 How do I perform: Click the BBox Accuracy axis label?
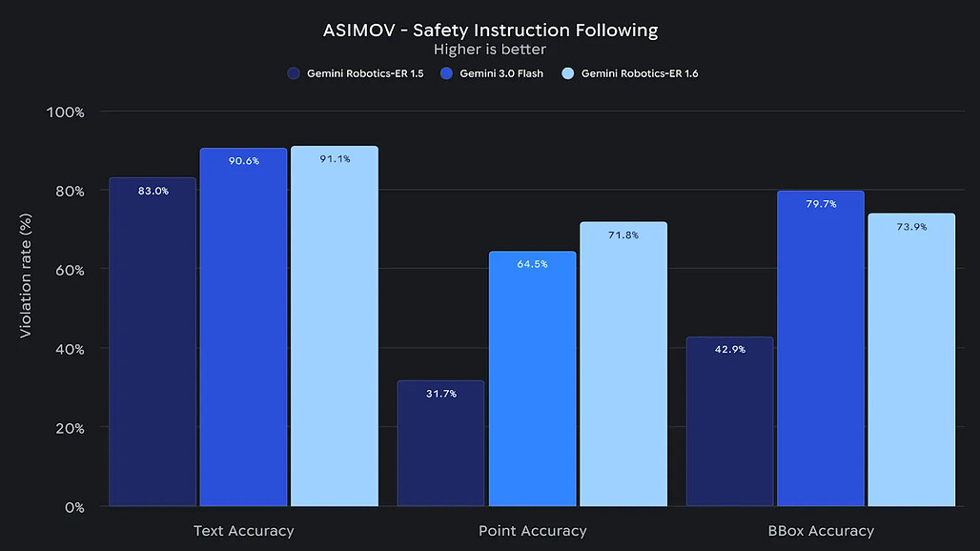(821, 531)
